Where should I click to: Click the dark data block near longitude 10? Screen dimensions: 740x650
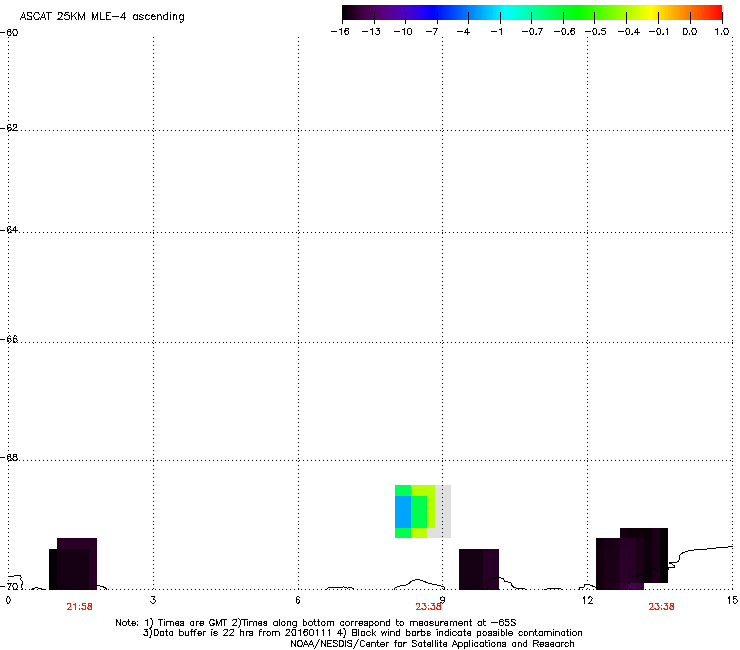[479, 569]
